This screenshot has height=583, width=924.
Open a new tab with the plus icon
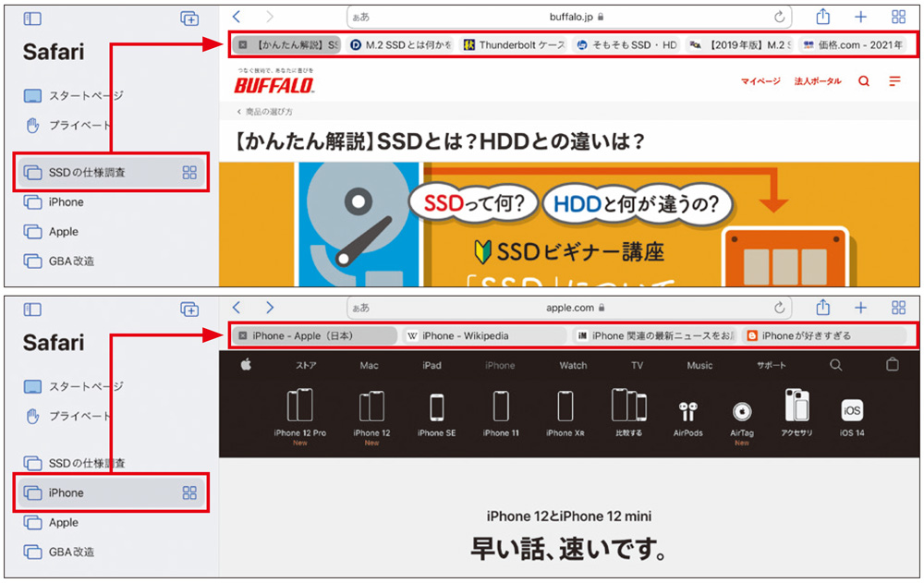[x=860, y=18]
